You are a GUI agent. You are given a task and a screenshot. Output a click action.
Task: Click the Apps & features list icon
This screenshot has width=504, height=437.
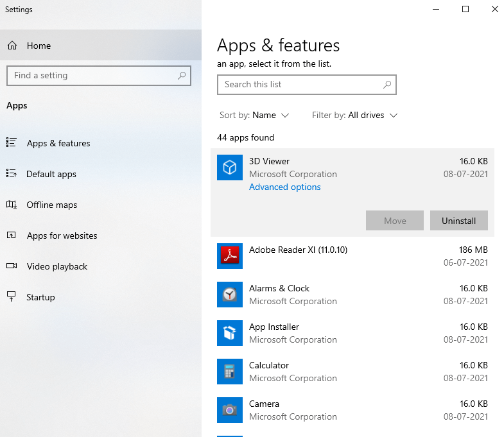12,142
